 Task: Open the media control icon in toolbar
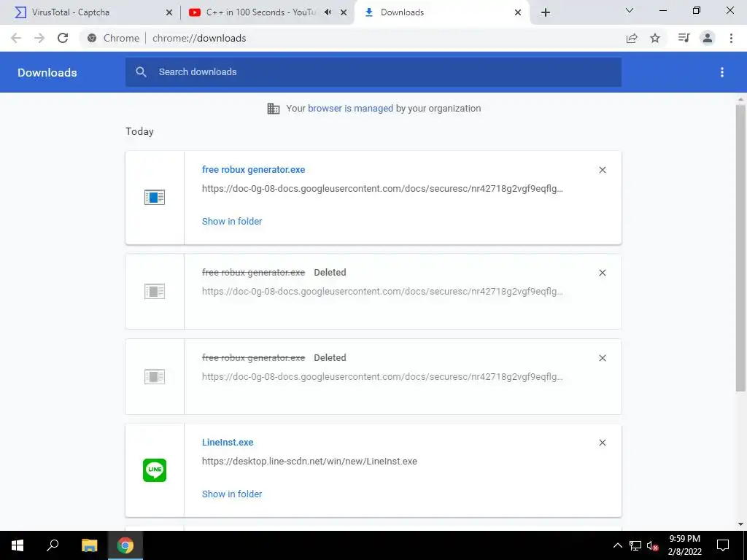684,38
